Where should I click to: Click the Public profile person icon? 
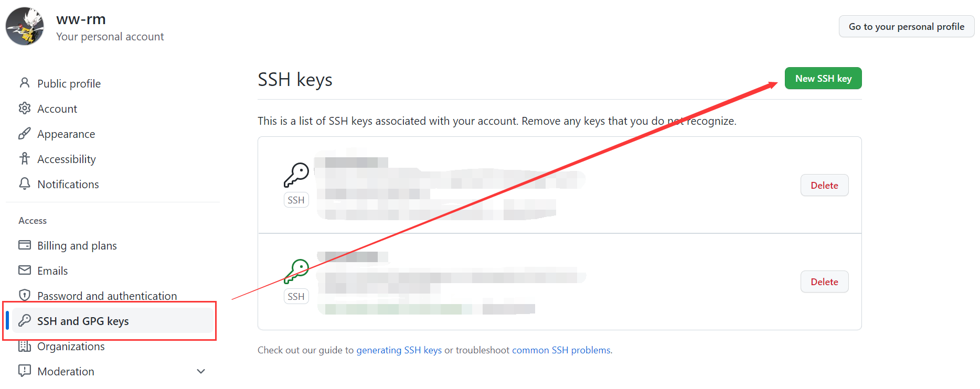coord(24,83)
